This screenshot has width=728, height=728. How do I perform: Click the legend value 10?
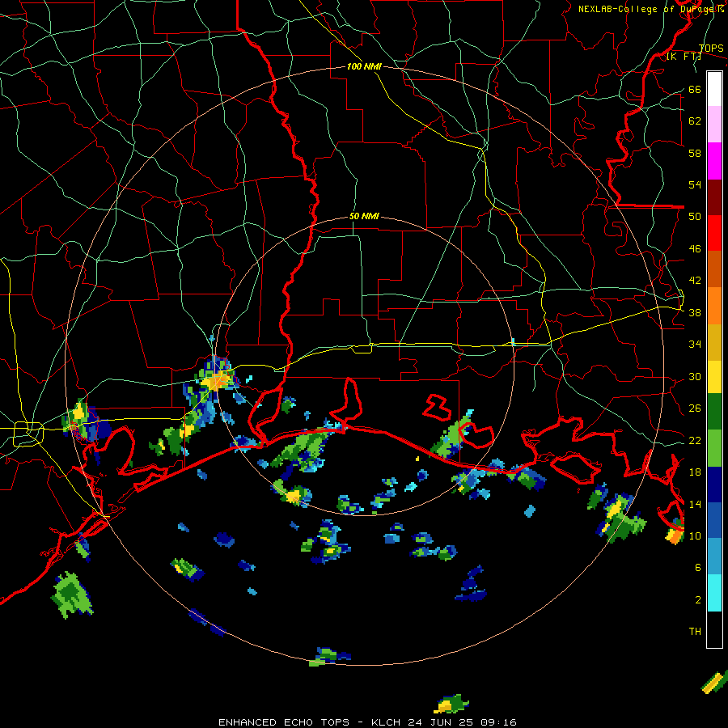point(695,536)
